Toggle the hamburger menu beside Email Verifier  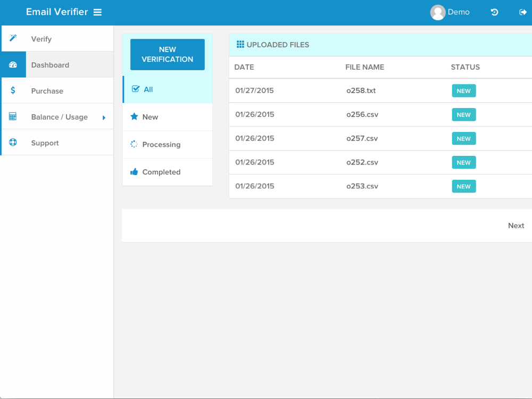pyautogui.click(x=97, y=12)
